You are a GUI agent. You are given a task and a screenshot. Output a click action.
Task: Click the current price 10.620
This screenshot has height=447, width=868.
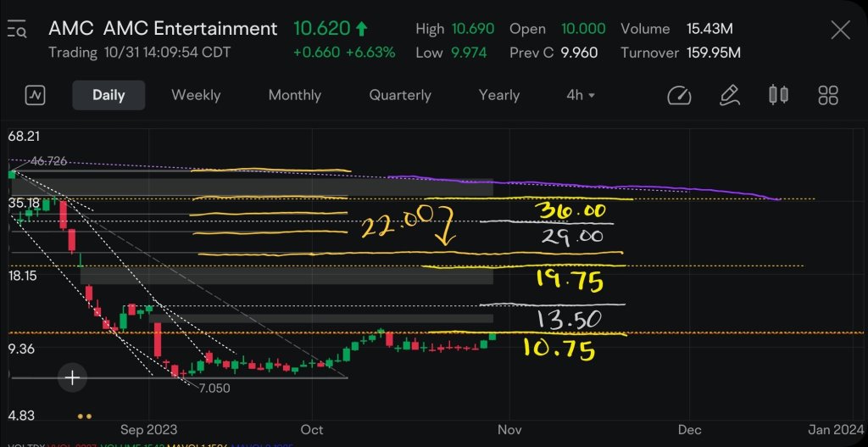pyautogui.click(x=321, y=28)
